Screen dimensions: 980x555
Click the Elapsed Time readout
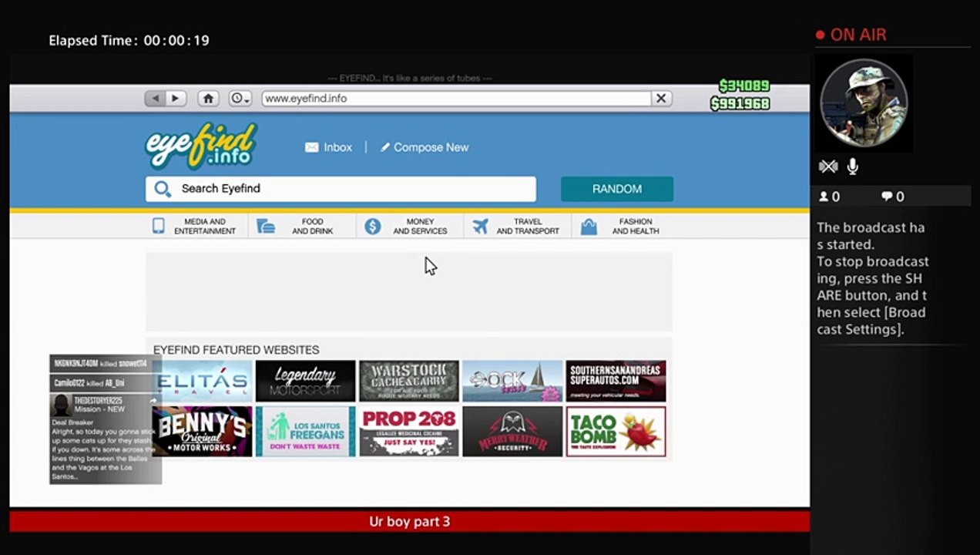pyautogui.click(x=129, y=40)
